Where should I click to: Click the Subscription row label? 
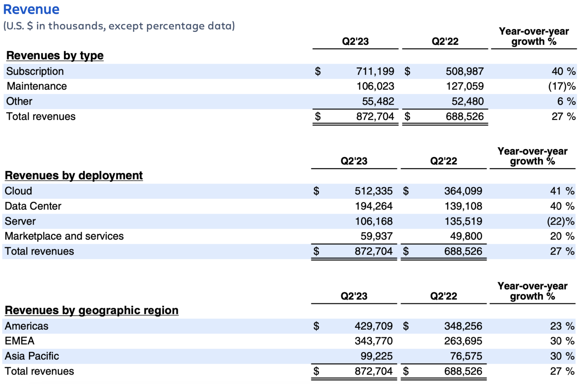coord(34,71)
